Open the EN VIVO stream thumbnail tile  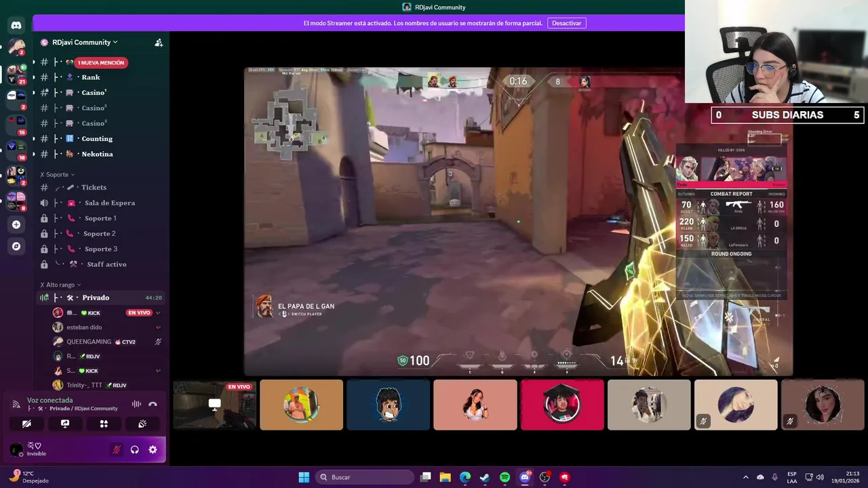pos(214,405)
